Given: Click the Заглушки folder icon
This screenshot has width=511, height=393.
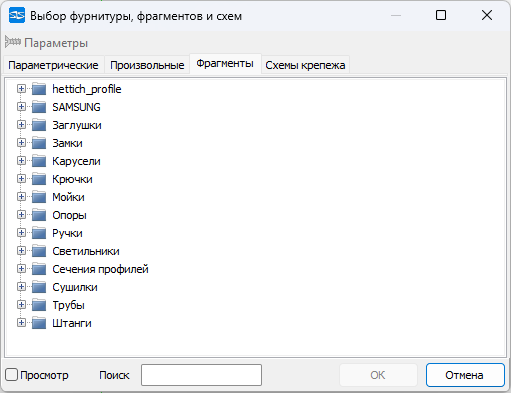Looking at the screenshot, I should tap(39, 125).
